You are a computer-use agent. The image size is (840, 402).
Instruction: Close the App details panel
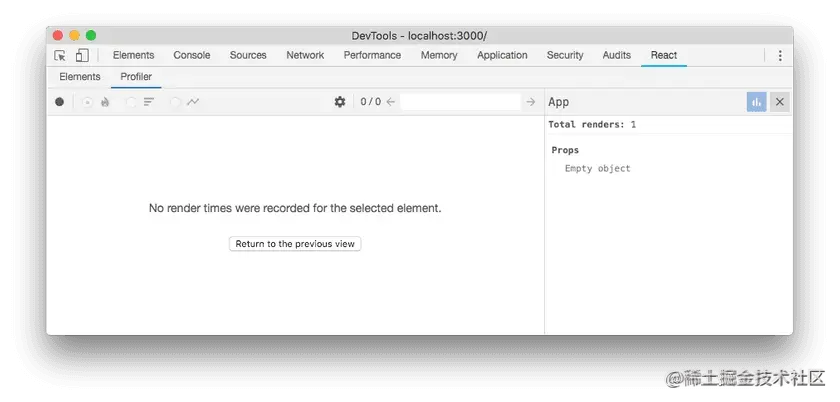coord(780,102)
